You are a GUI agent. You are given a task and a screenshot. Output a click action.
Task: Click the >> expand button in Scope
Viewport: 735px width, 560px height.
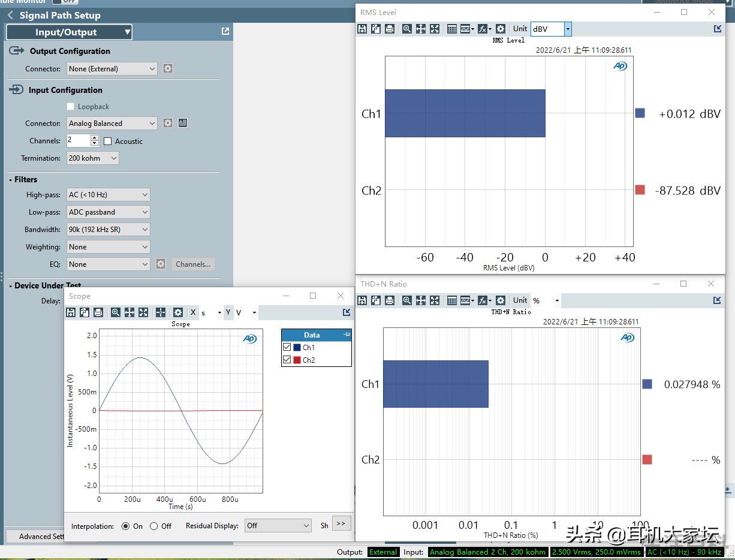click(341, 523)
